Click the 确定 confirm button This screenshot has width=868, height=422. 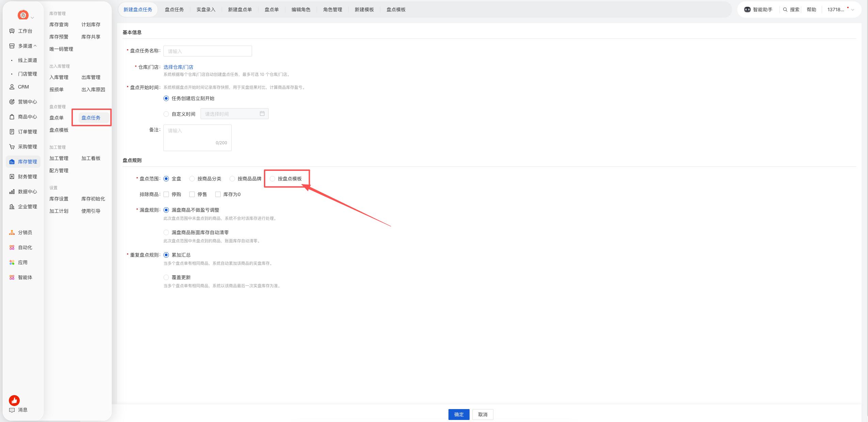(x=459, y=415)
